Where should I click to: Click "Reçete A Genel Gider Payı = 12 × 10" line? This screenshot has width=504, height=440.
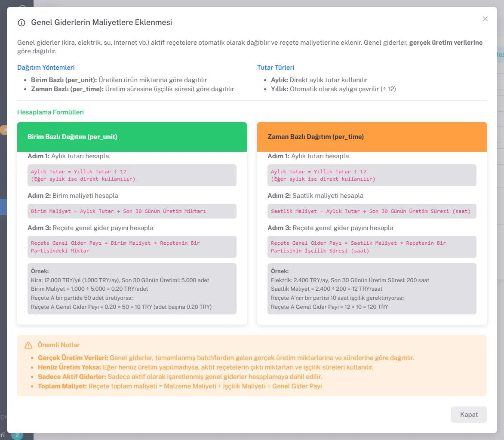329,307
